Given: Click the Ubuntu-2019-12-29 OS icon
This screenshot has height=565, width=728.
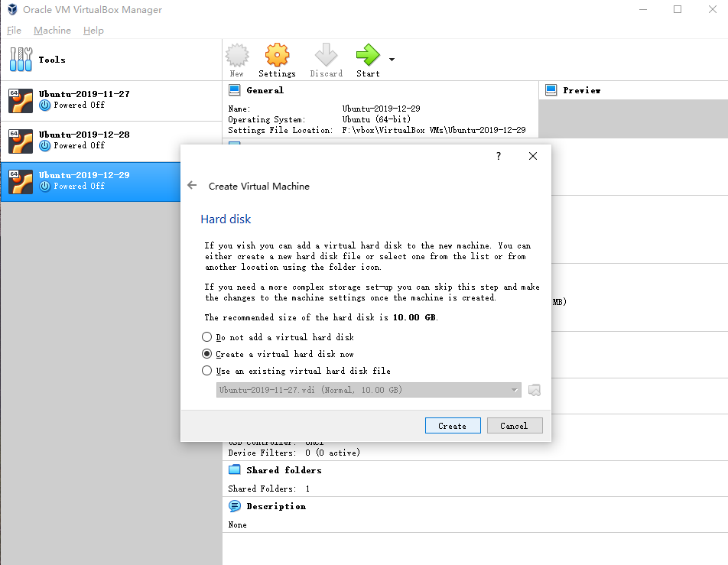Looking at the screenshot, I should 21,181.
